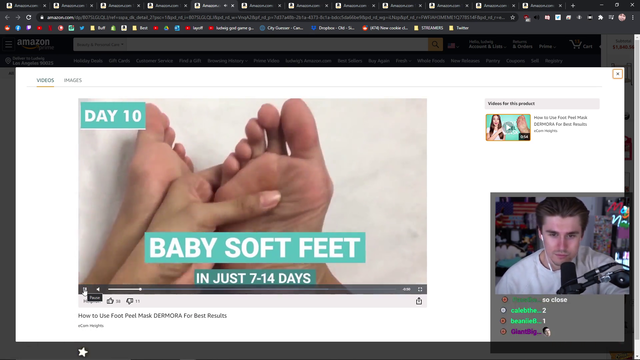The image size is (640, 360).
Task: Share the video using share icon
Action: [419, 301]
